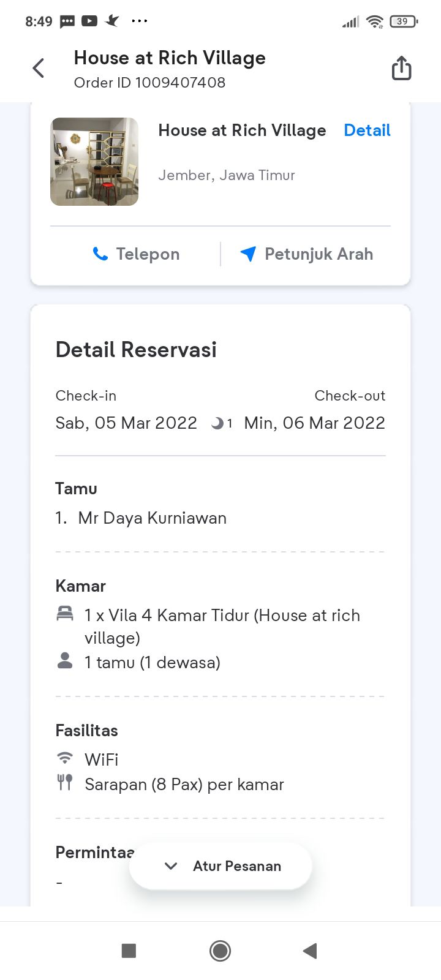Expand the Atur Pesanan chevron
The width and height of the screenshot is (441, 980).
[x=171, y=866]
